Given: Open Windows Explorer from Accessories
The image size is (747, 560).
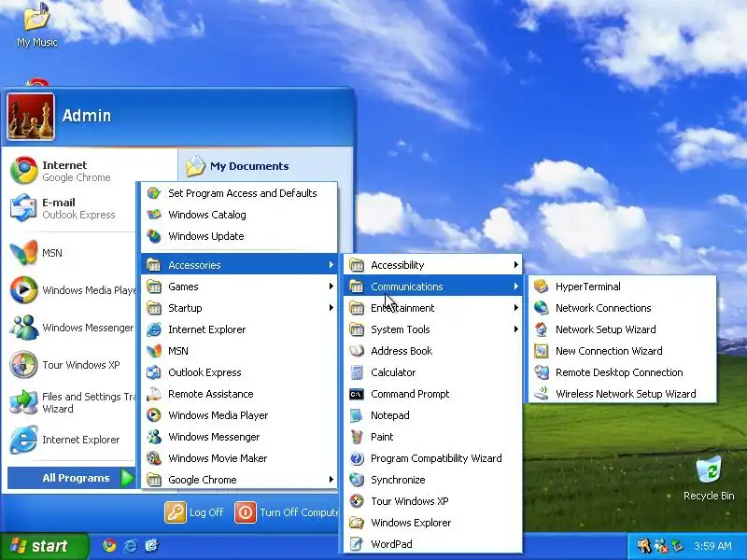Looking at the screenshot, I should [432, 522].
